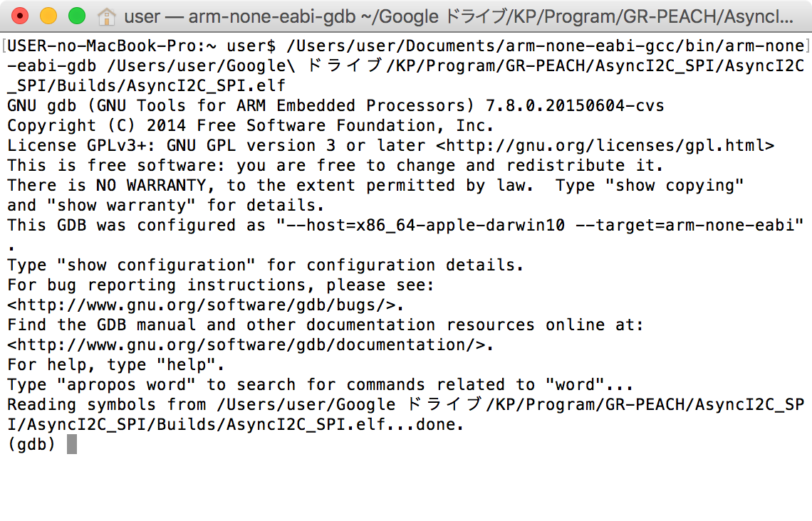
Task: Minimize the terminal window with yellow button
Action: (x=48, y=16)
